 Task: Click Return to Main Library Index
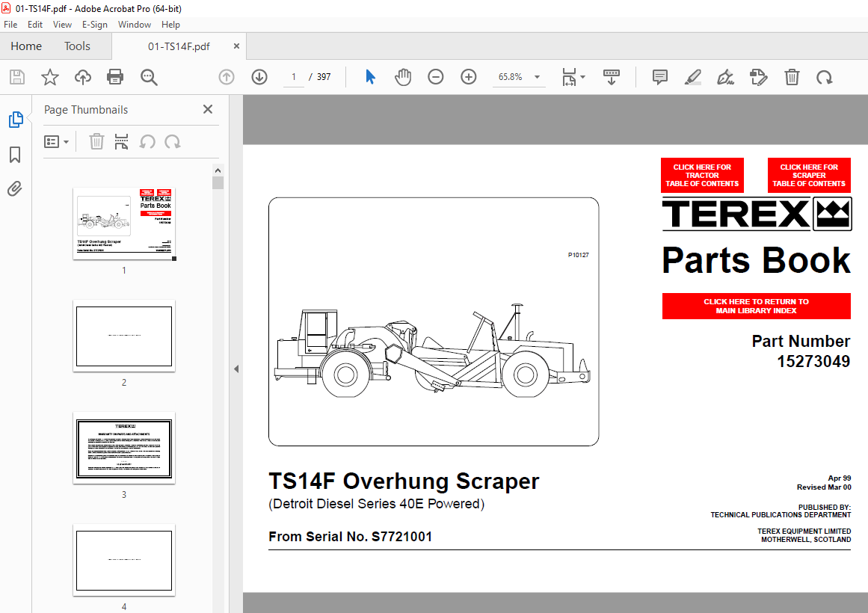pyautogui.click(x=756, y=306)
